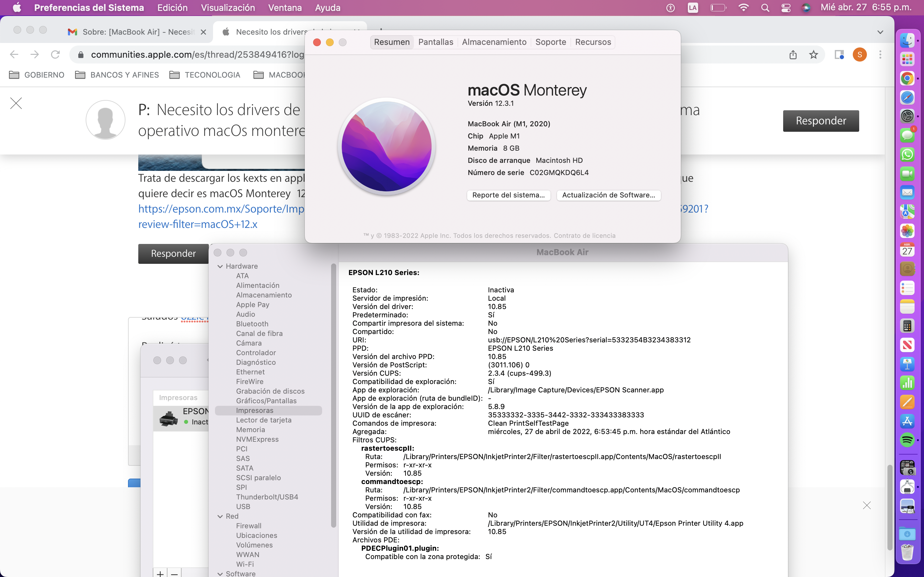Switch to the Almacenamiento tab

[x=494, y=42]
